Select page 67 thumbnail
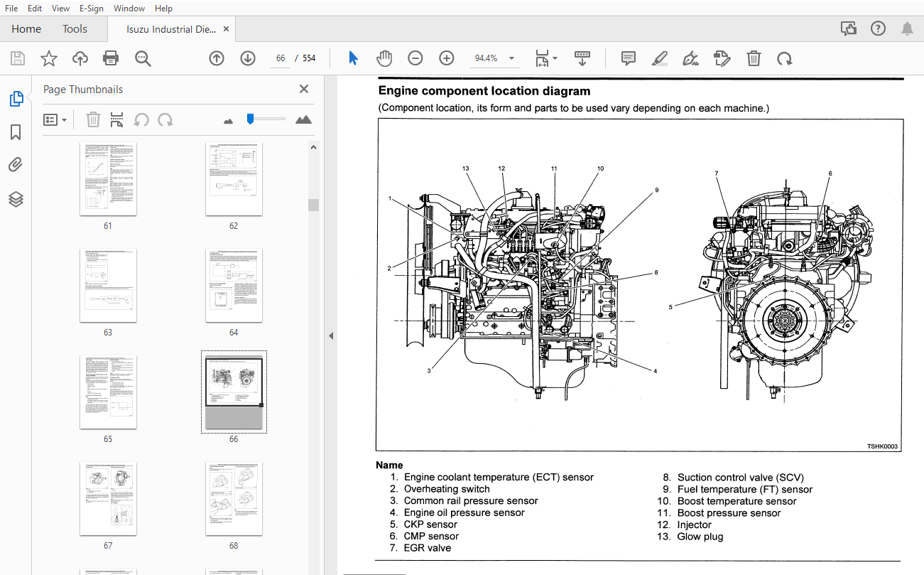 click(x=108, y=499)
